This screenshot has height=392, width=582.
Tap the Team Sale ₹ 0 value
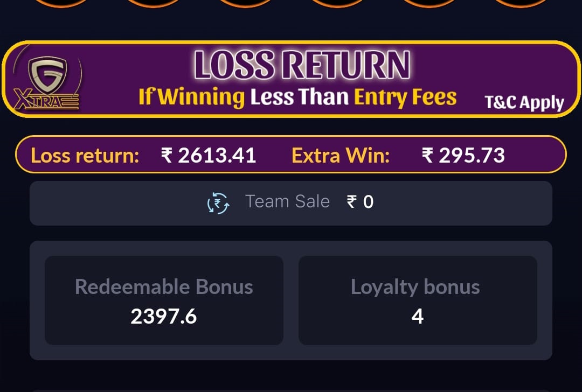(360, 202)
